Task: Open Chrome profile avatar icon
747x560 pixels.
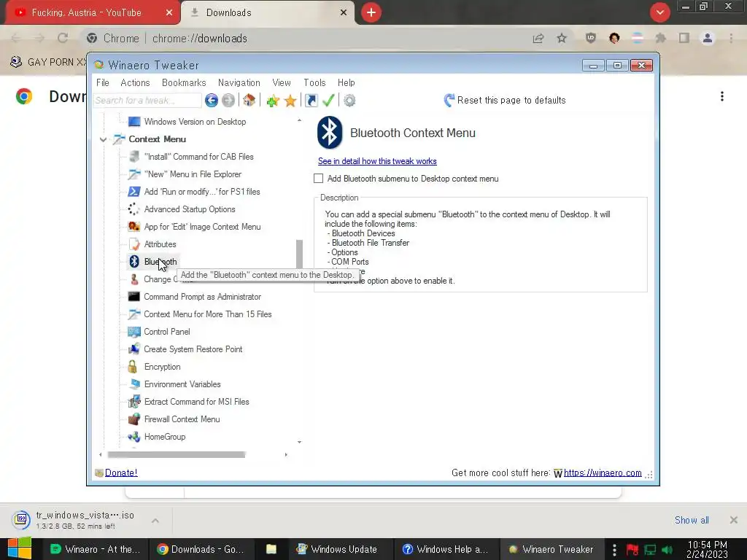Action: click(x=708, y=38)
